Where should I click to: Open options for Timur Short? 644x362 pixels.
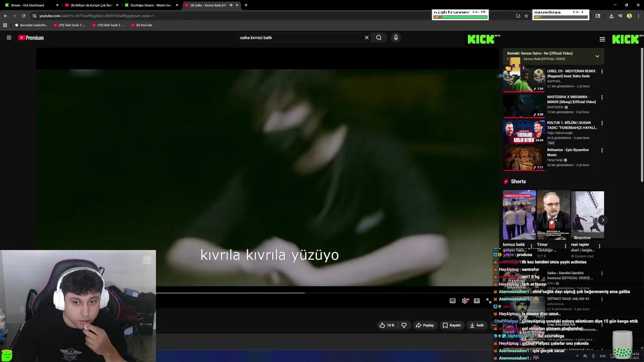pos(566,246)
